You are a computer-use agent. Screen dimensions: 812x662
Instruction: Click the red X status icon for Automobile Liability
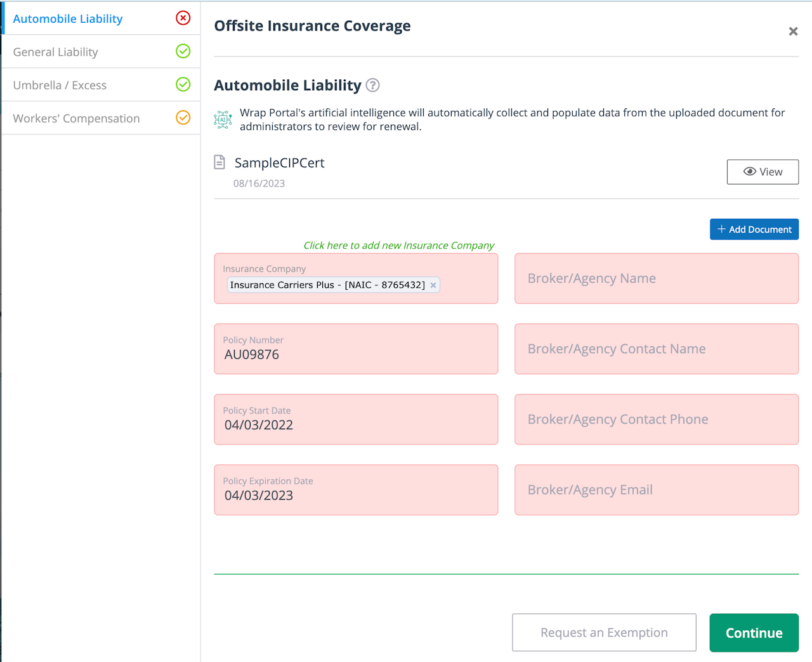click(x=183, y=18)
